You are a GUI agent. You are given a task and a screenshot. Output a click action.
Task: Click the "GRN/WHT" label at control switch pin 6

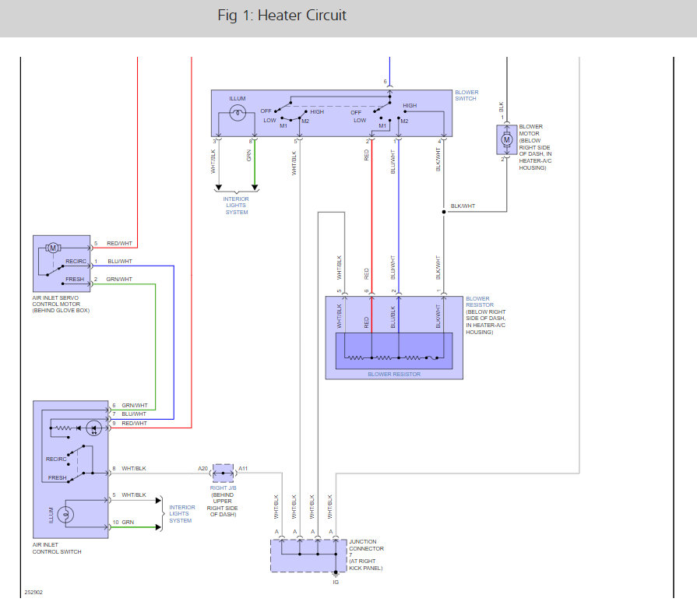[135, 405]
